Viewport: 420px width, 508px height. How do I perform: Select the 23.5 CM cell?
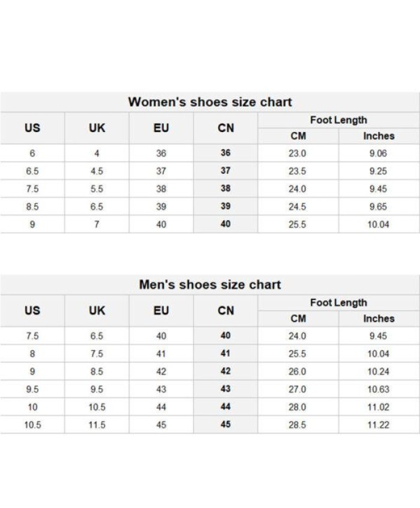[297, 171]
